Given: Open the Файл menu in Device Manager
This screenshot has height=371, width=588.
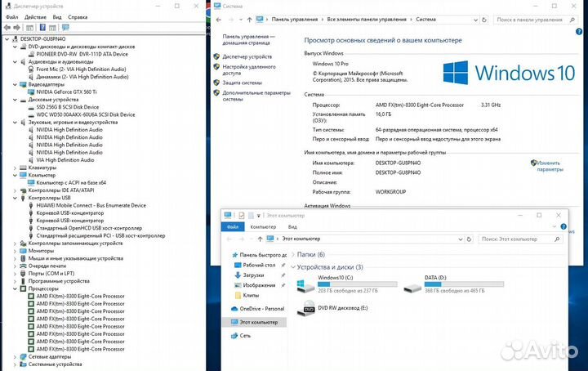Looking at the screenshot, I should pyautogui.click(x=11, y=17).
